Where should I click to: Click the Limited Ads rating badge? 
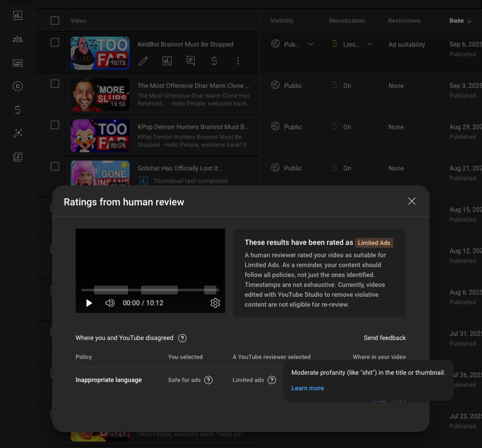[x=374, y=243]
